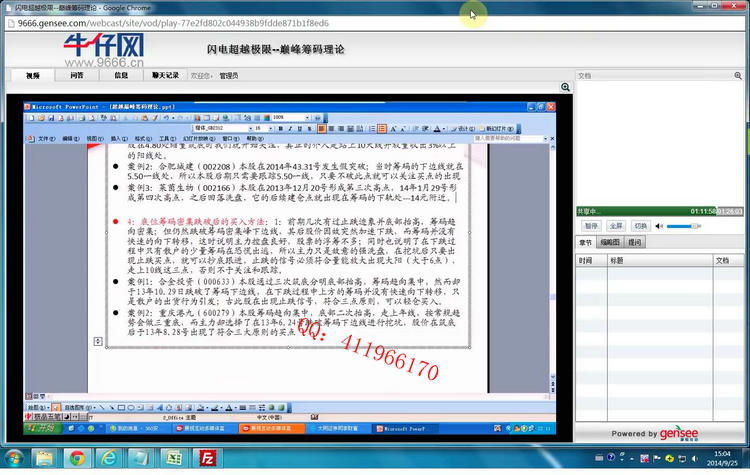Open the 编辑 menu in PowerPoint

71,139
